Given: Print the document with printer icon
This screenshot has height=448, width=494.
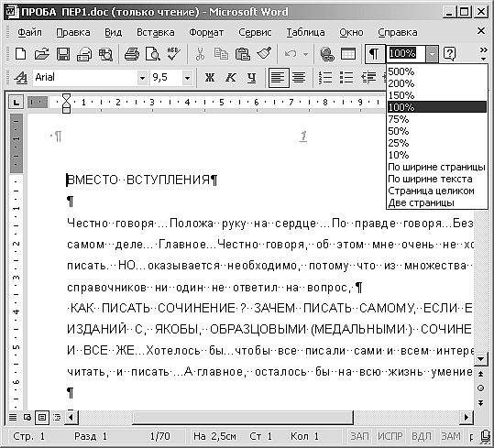Looking at the screenshot, I should coord(132,54).
